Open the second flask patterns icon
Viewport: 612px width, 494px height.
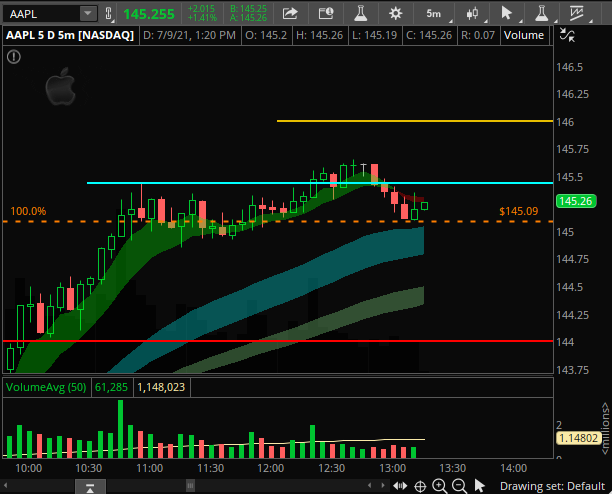(x=541, y=14)
